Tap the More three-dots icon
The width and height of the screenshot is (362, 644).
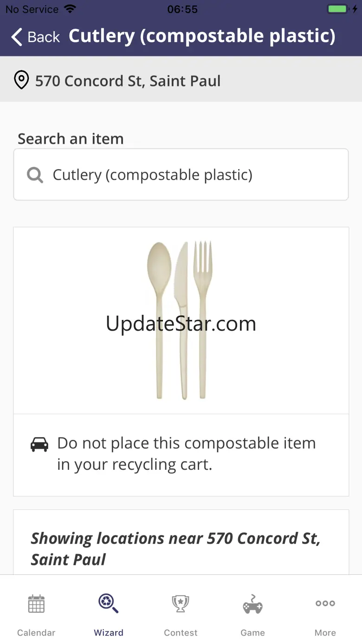pos(325,603)
